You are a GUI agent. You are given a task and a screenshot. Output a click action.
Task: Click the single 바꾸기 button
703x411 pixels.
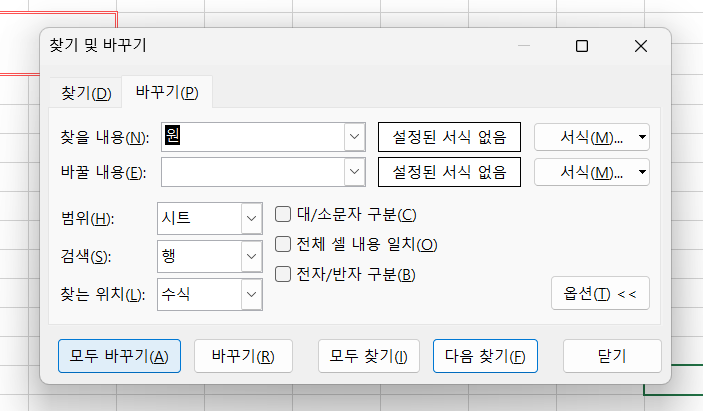[243, 355]
